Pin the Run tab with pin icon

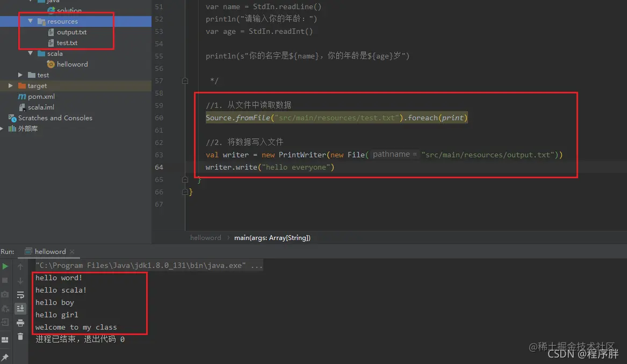coord(5,357)
